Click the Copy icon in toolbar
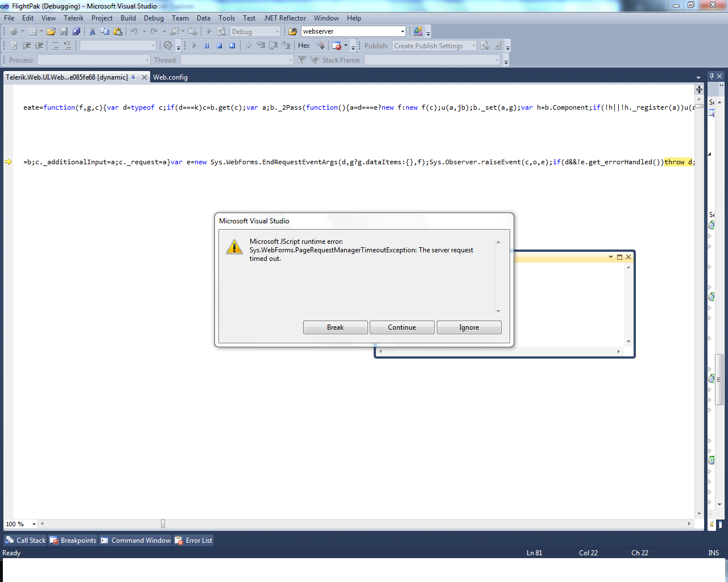 click(105, 32)
